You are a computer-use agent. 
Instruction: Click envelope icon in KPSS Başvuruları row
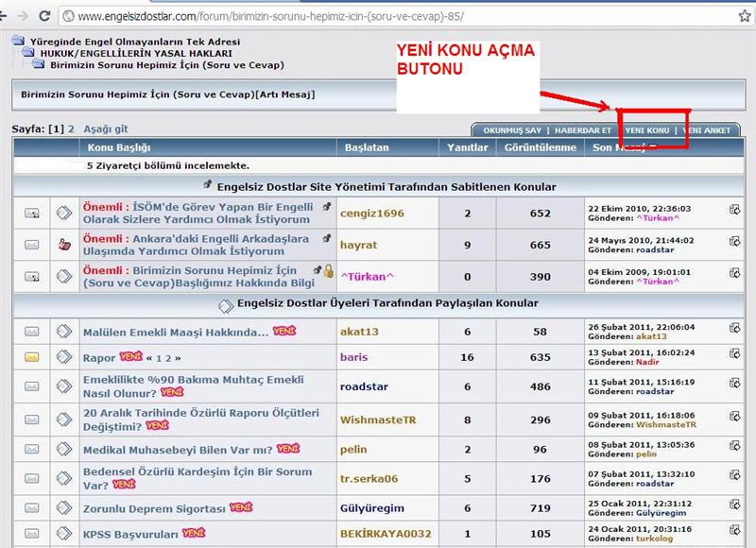pyautogui.click(x=31, y=534)
